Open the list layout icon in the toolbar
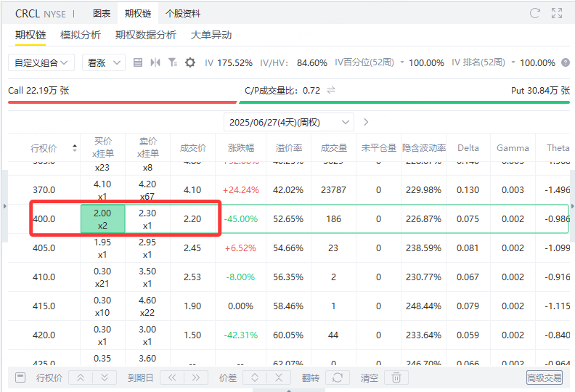 (138, 62)
